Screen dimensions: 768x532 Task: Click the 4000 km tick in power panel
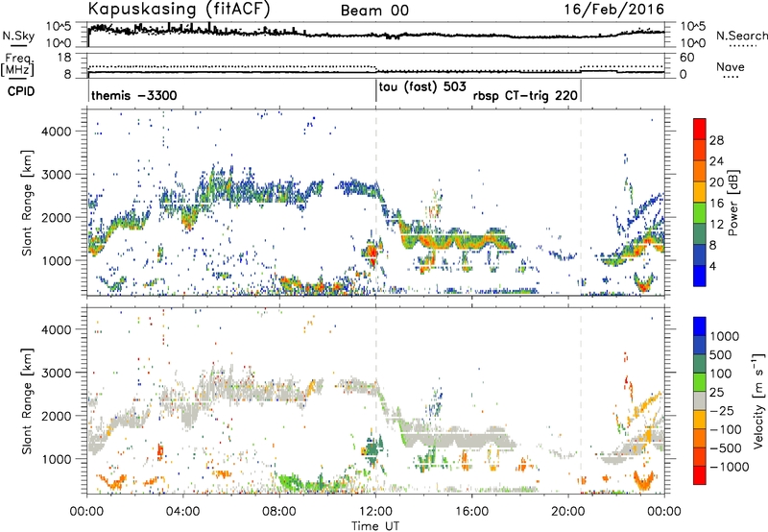click(56, 132)
